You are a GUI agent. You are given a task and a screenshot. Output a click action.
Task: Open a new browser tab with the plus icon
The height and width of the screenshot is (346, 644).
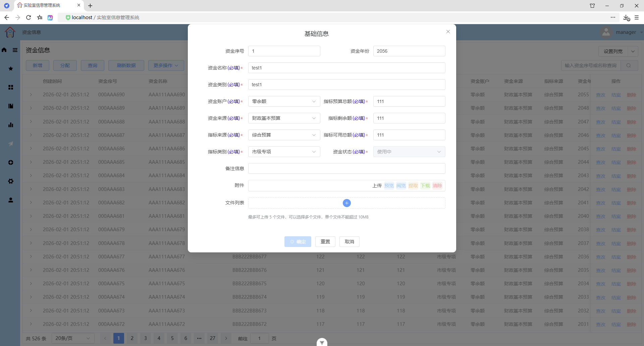click(x=90, y=6)
